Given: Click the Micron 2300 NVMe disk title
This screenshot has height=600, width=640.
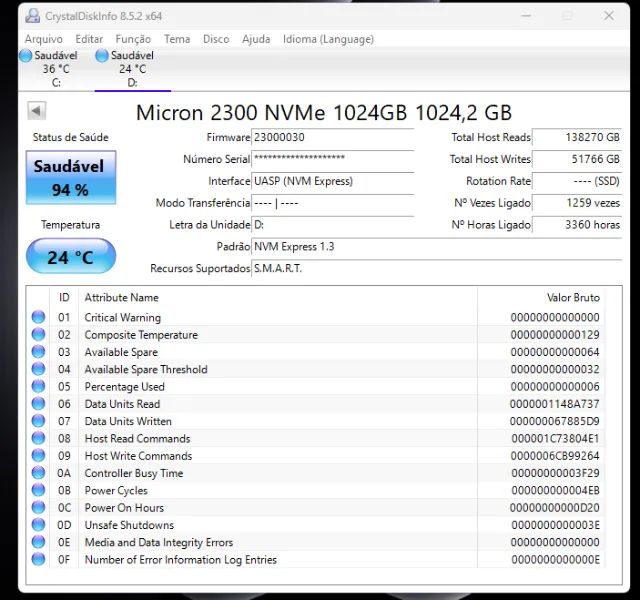Looking at the screenshot, I should pos(324,113).
